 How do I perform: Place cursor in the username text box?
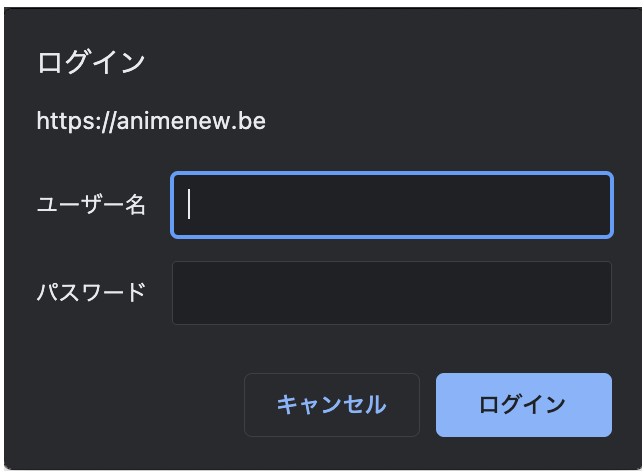click(x=392, y=205)
